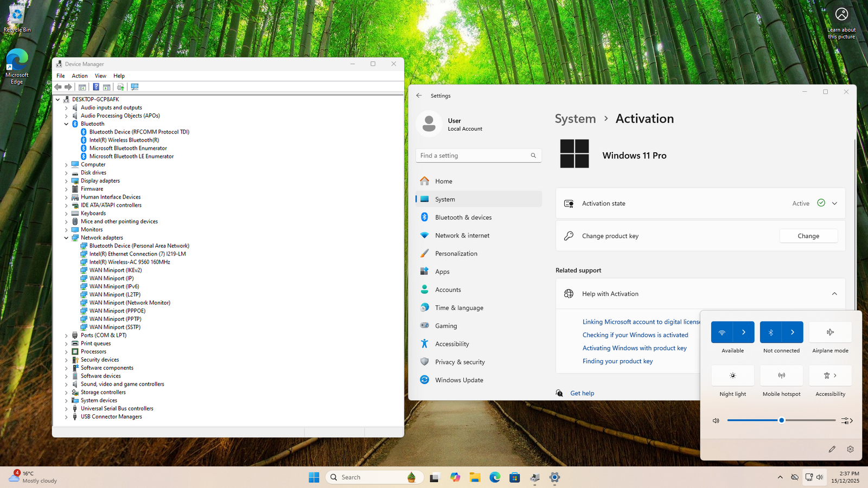Viewport: 868px width, 488px height.
Task: Open the Action menu in Device Manager
Action: tap(80, 76)
